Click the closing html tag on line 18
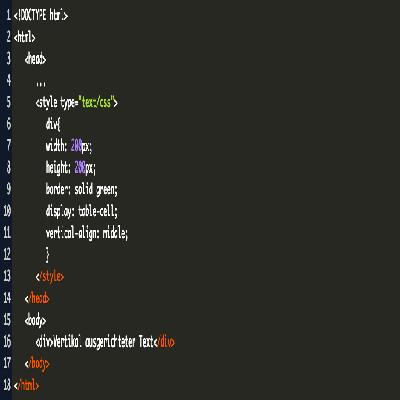Viewport: 400px width, 400px height. pos(26,386)
